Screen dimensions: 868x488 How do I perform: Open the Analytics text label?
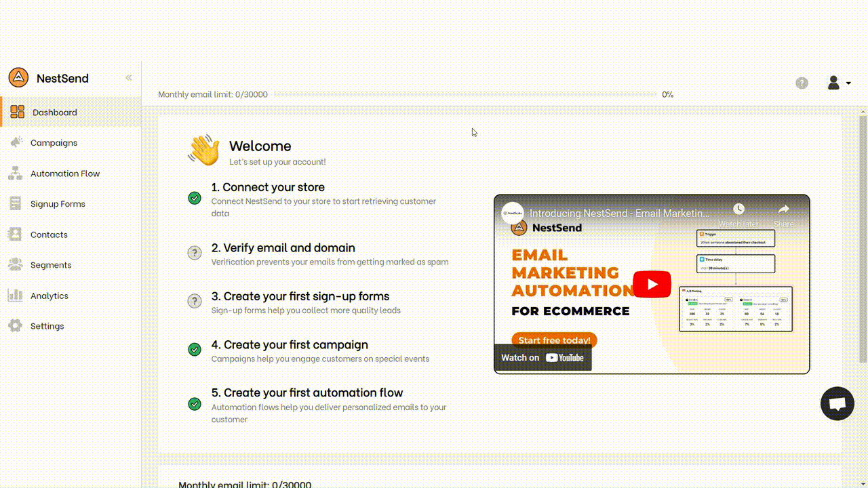coord(50,296)
